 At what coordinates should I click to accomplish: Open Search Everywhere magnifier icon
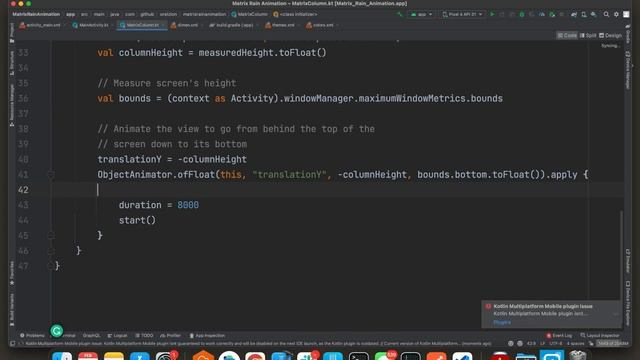point(607,14)
